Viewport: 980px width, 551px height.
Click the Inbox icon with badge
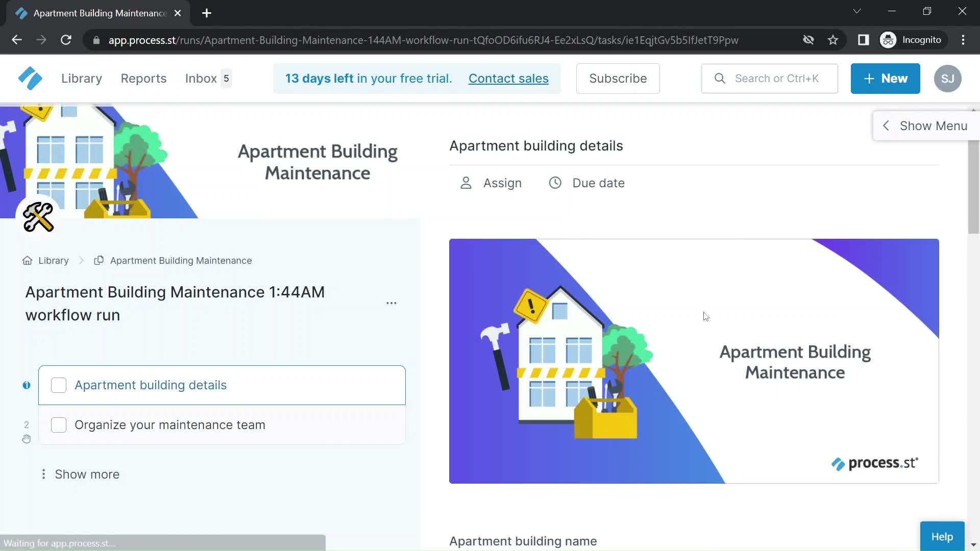click(x=208, y=79)
